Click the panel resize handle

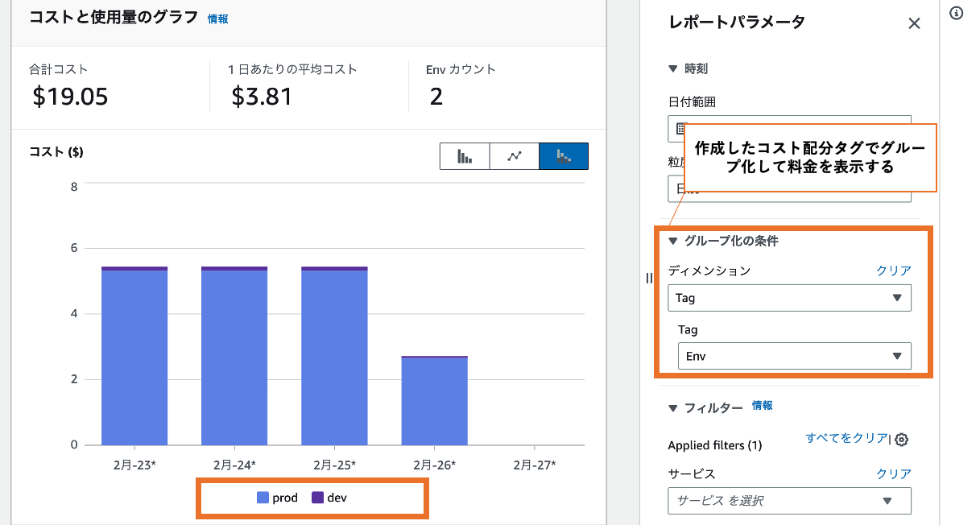649,278
